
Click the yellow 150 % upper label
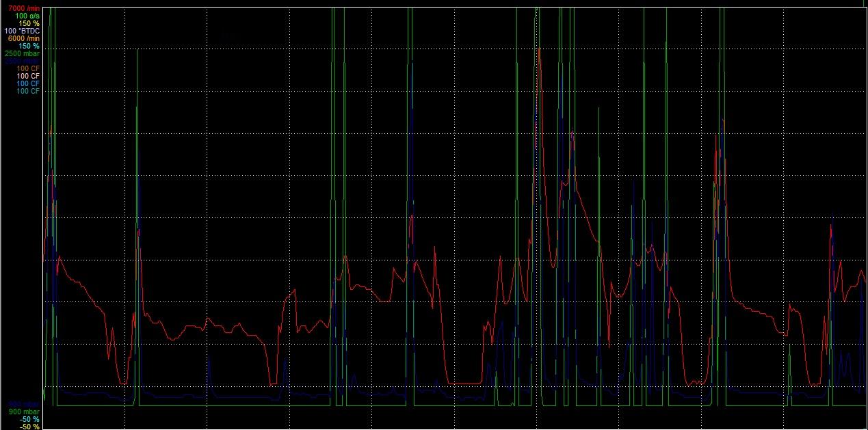29,23
